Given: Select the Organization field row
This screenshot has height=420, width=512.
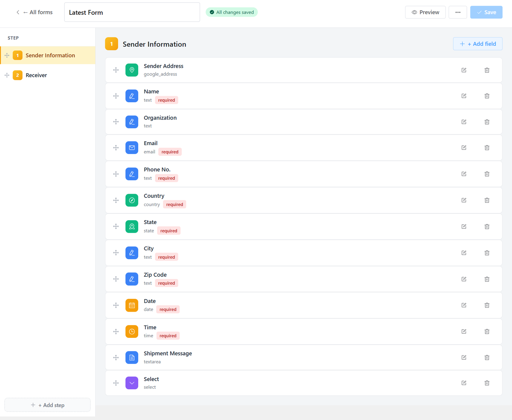Looking at the screenshot, I should 304,122.
